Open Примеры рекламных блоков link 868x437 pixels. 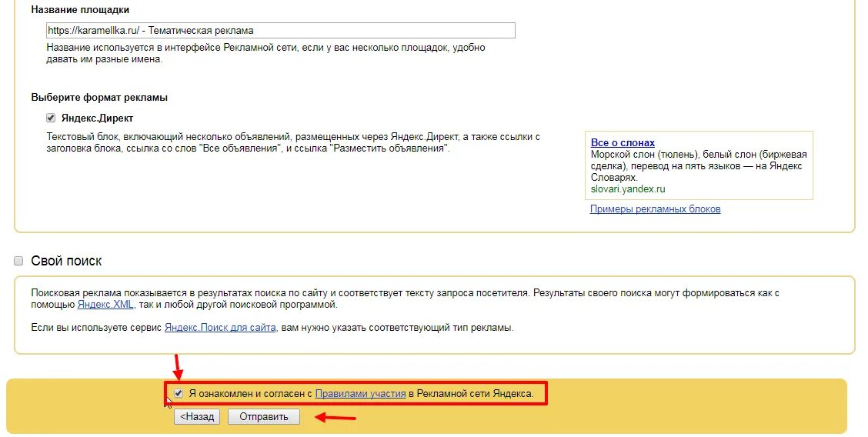pos(656,209)
